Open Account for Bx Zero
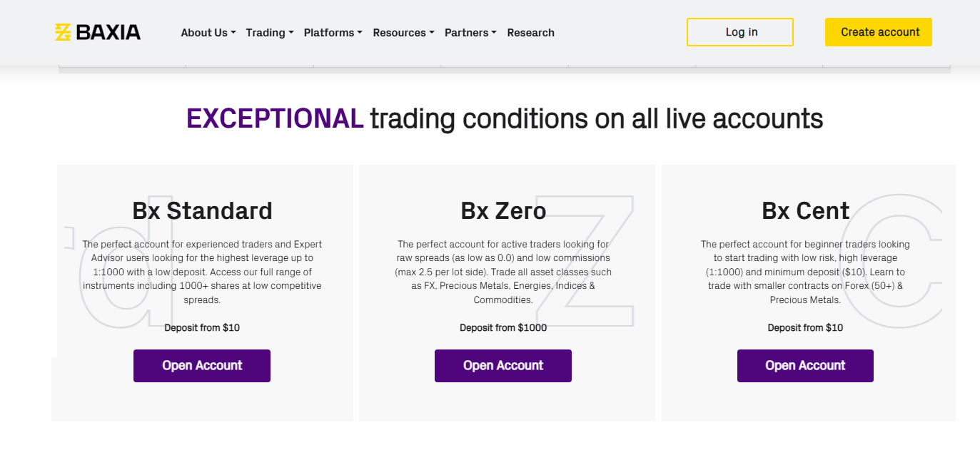The height and width of the screenshot is (470, 980). coord(503,366)
